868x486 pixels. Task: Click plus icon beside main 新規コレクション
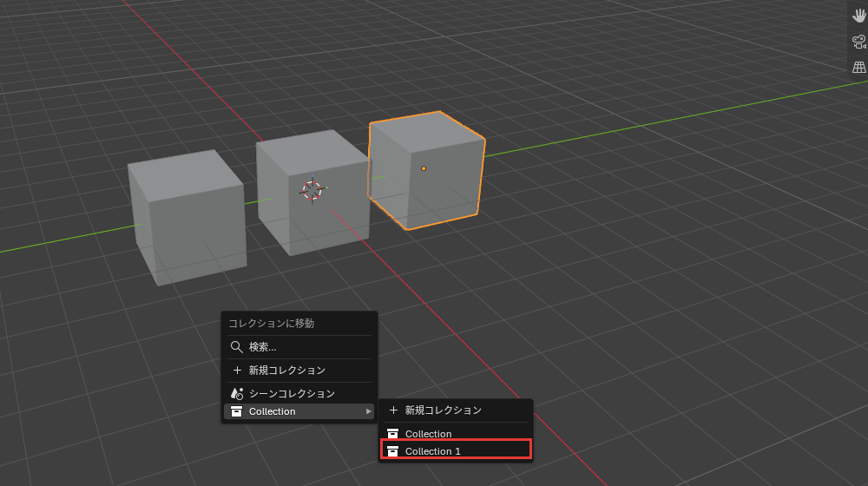(x=237, y=371)
